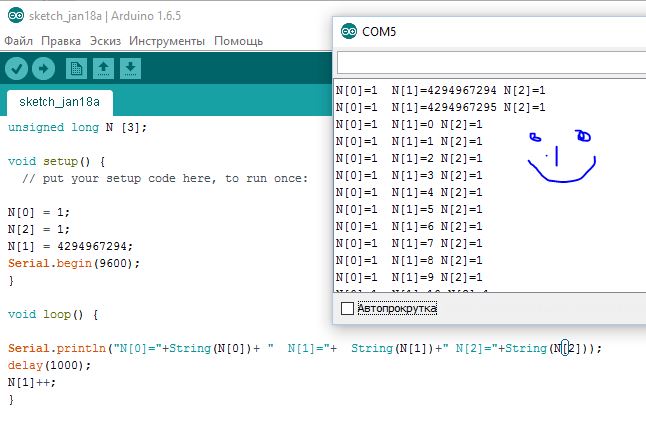Click the COM5 window title
The image size is (646, 429).
[x=379, y=32]
